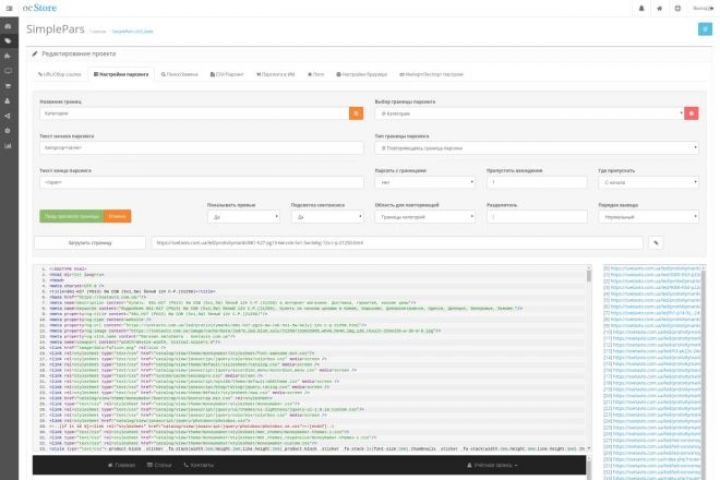Click the page URL input field

click(397, 243)
